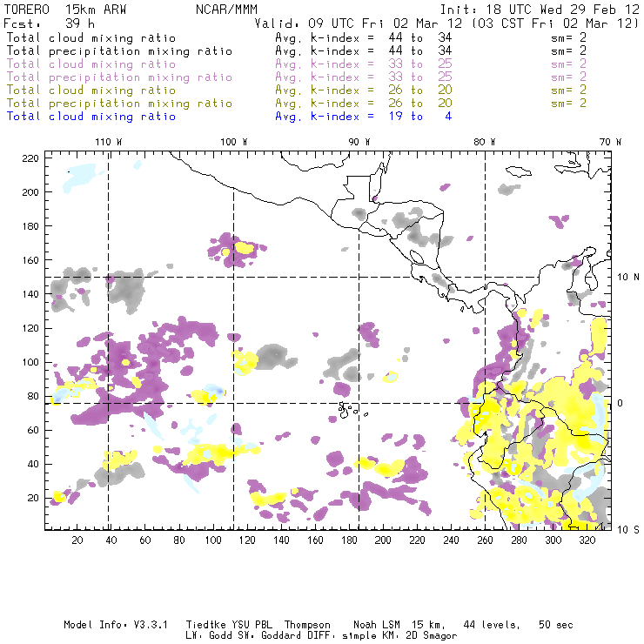Select 'Valid: 09 UTC Fri 02 Mar 12'
This screenshot has width=644, height=644.
[x=358, y=23]
